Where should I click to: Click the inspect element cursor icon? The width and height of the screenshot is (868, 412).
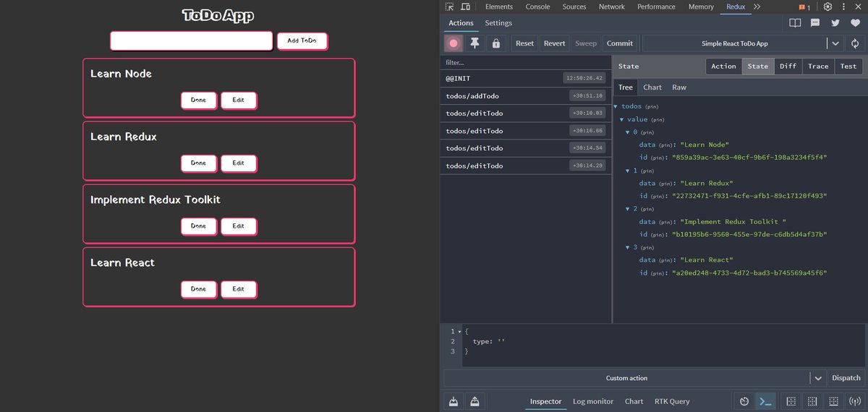pyautogui.click(x=450, y=7)
